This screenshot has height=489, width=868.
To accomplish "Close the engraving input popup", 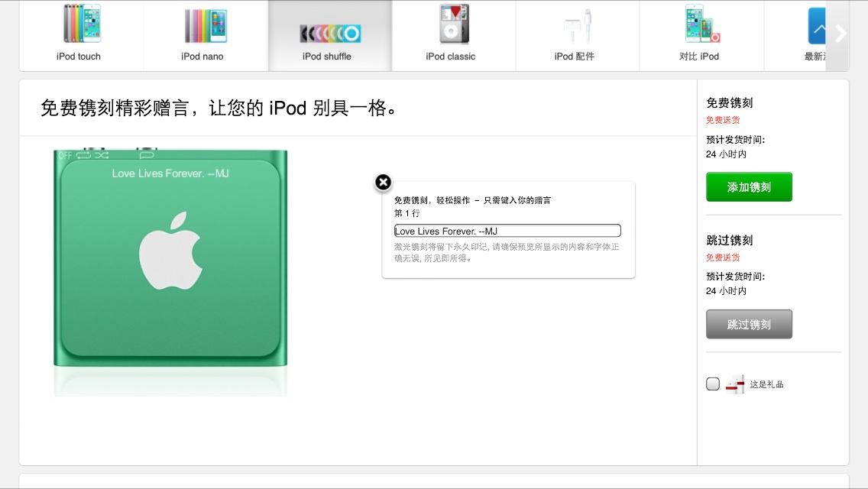I will pos(383,182).
